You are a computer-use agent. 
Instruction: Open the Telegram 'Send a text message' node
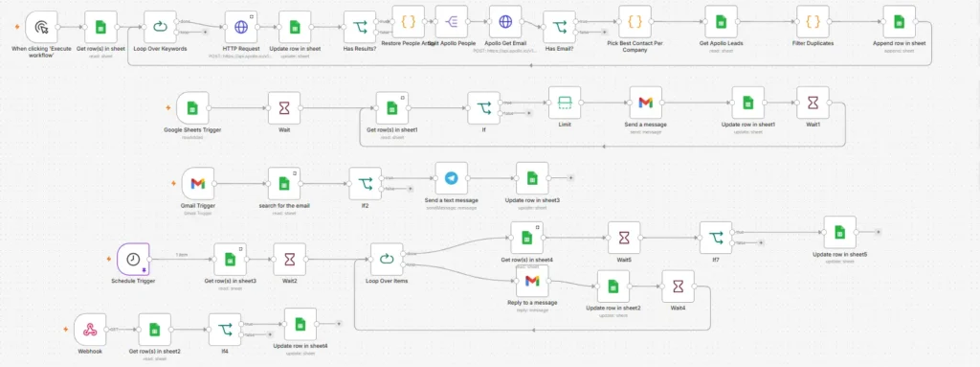coord(452,178)
